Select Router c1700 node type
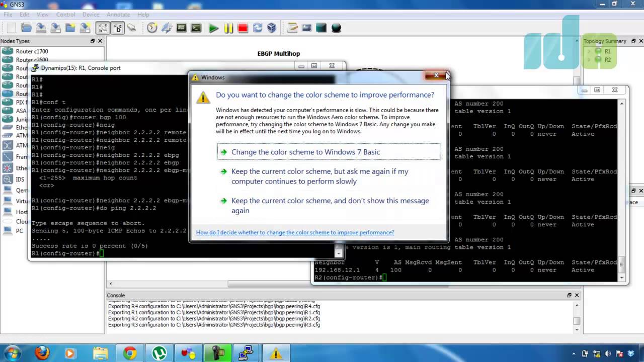 tap(32, 51)
